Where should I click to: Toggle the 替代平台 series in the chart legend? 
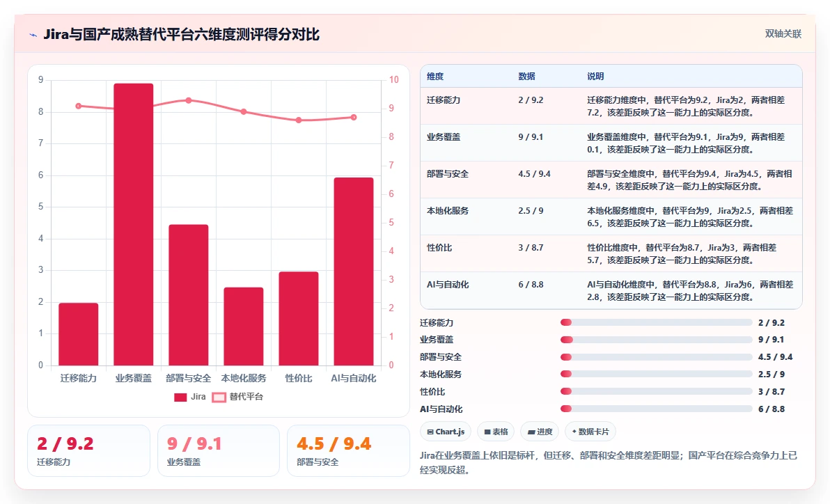click(237, 397)
